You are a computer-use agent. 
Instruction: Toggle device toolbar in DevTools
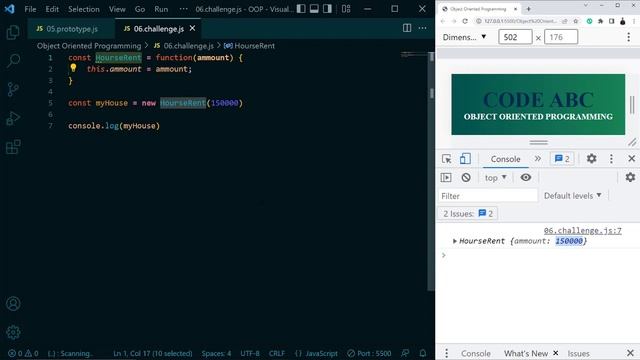click(465, 159)
